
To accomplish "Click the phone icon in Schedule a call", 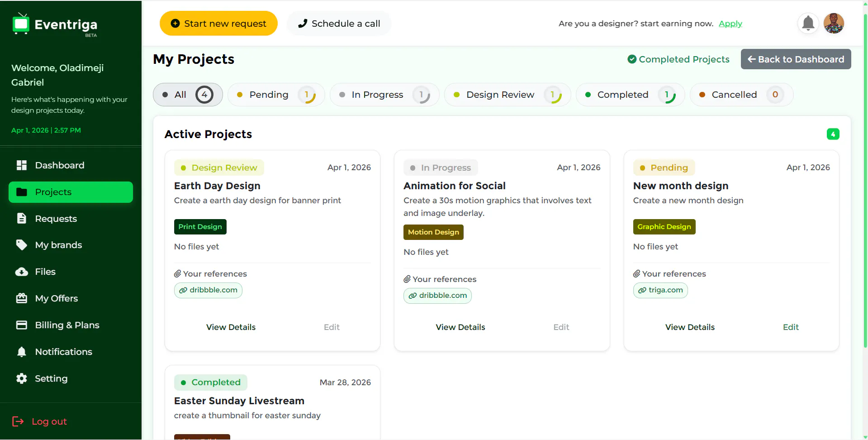I will point(303,24).
